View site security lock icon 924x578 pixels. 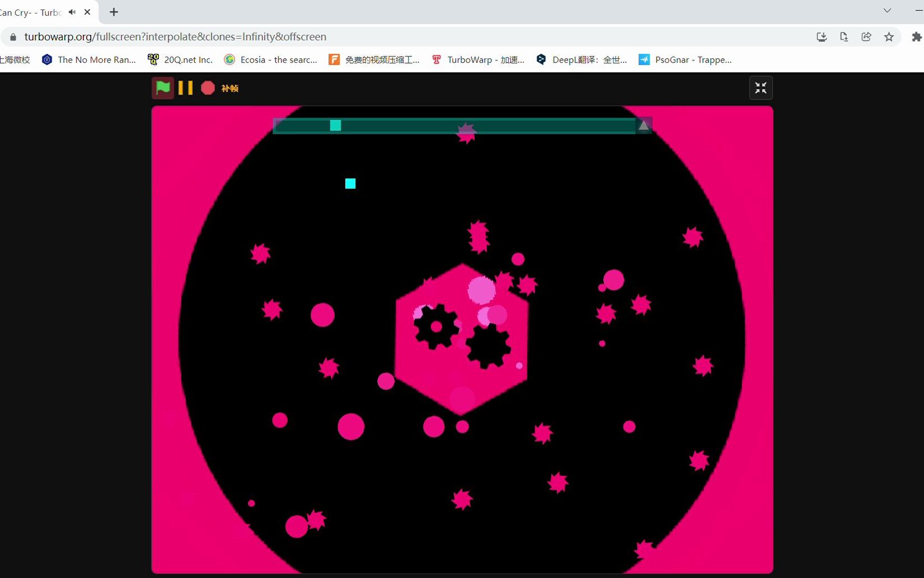point(13,37)
